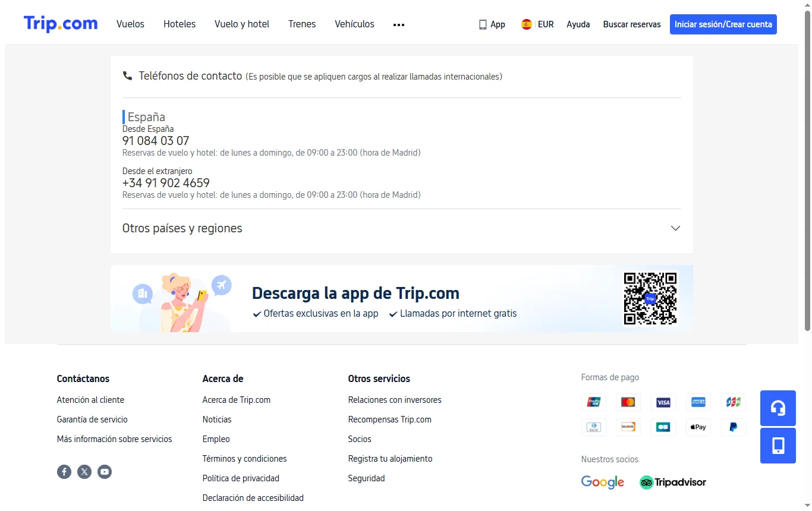Click the España country heading

pyautogui.click(x=146, y=117)
